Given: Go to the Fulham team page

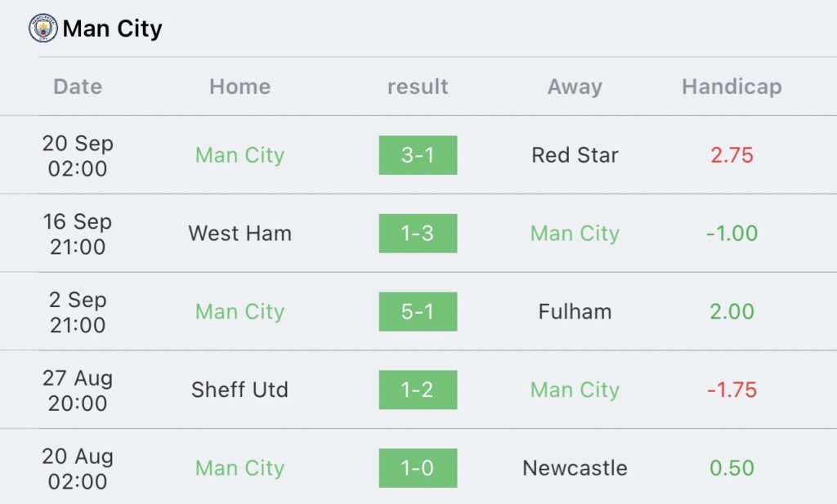Looking at the screenshot, I should tap(575, 312).
